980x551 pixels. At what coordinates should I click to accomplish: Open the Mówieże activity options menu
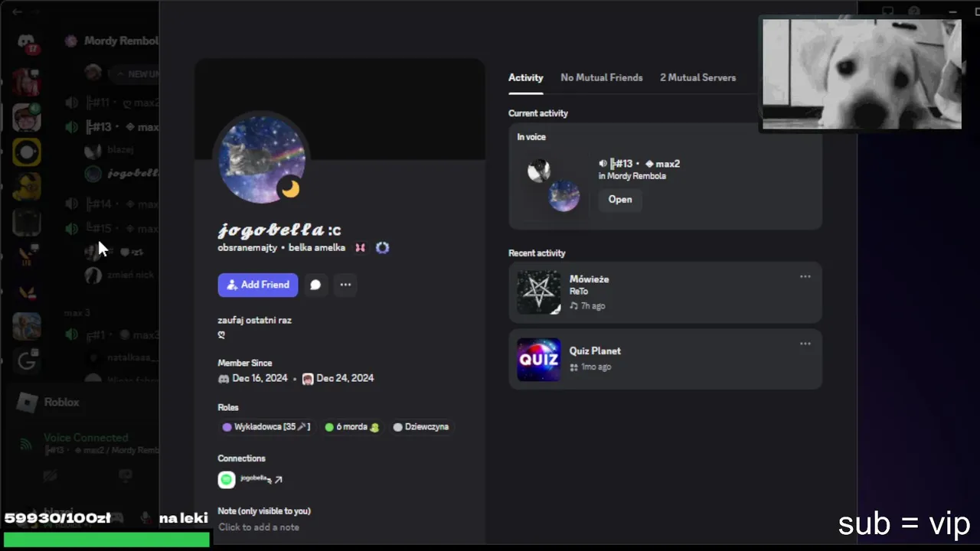click(x=805, y=276)
